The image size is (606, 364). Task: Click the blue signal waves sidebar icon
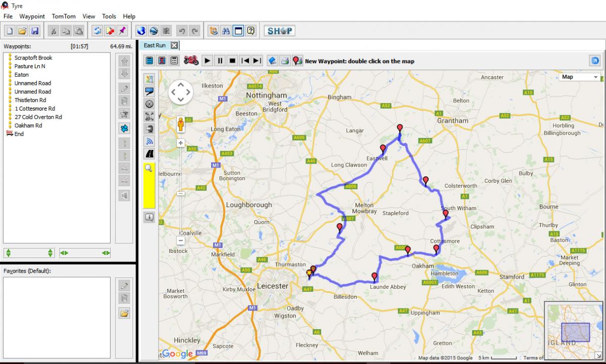(x=149, y=141)
